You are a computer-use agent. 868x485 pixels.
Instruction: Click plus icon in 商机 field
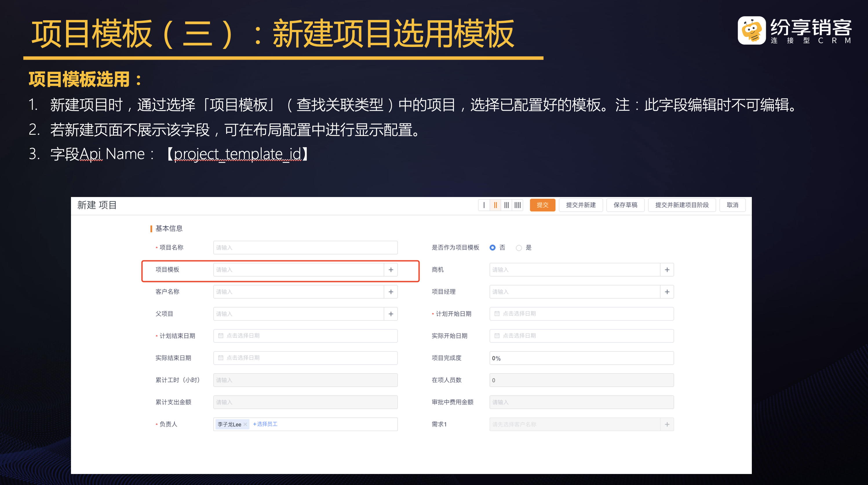pyautogui.click(x=667, y=270)
